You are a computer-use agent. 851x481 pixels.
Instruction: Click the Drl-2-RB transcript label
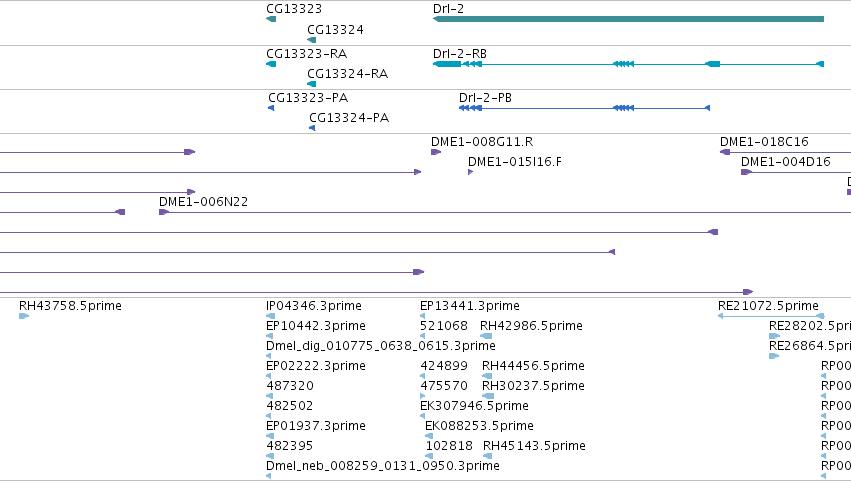click(x=460, y=54)
